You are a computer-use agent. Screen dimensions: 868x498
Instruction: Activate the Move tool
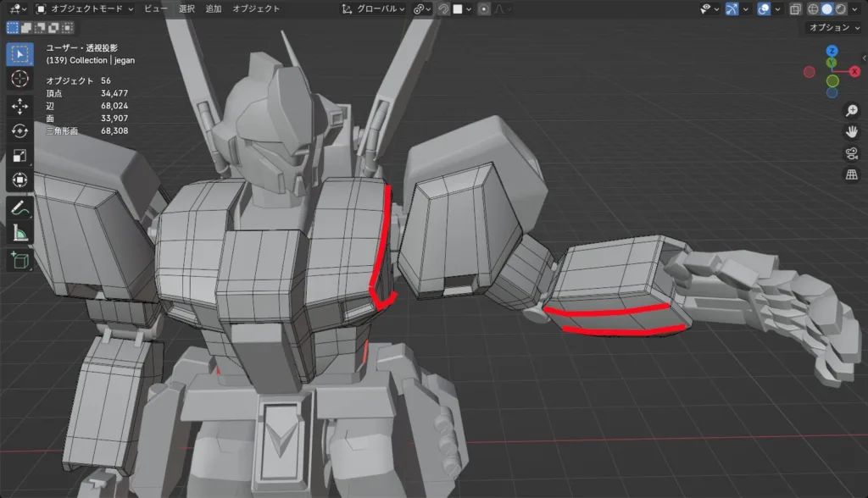[19, 107]
